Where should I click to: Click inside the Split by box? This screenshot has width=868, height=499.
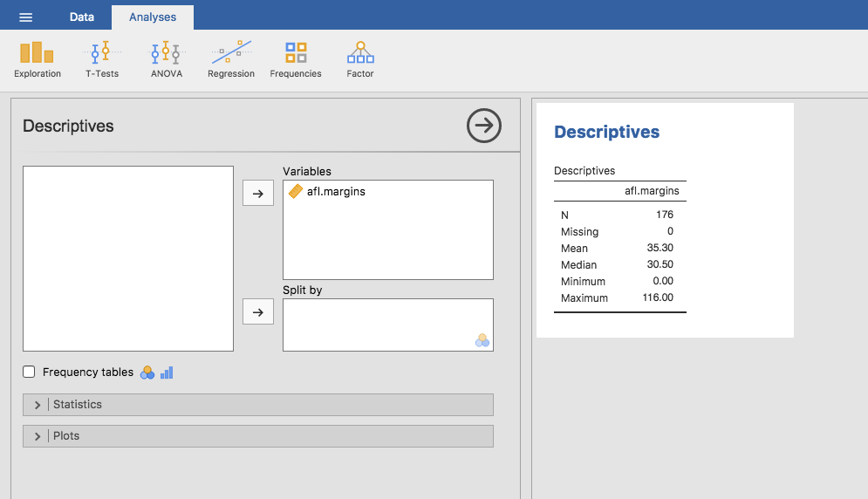tap(387, 325)
